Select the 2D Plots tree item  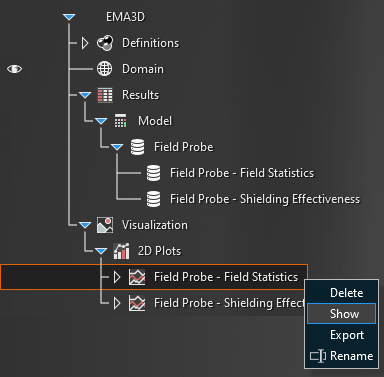click(x=159, y=251)
